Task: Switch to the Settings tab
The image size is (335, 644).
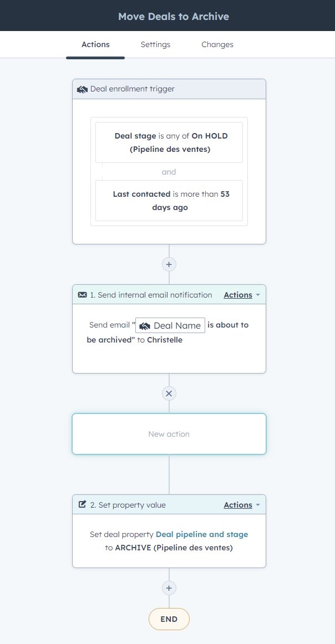Action: pyautogui.click(x=155, y=44)
